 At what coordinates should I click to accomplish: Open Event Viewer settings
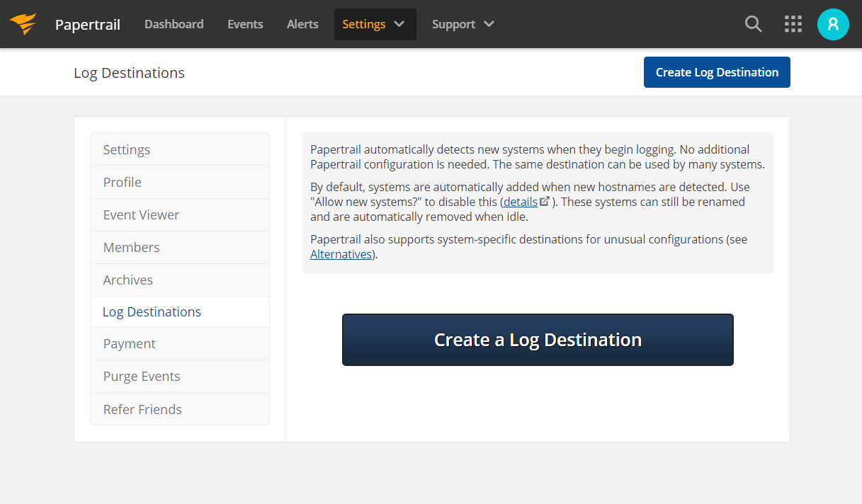click(141, 214)
